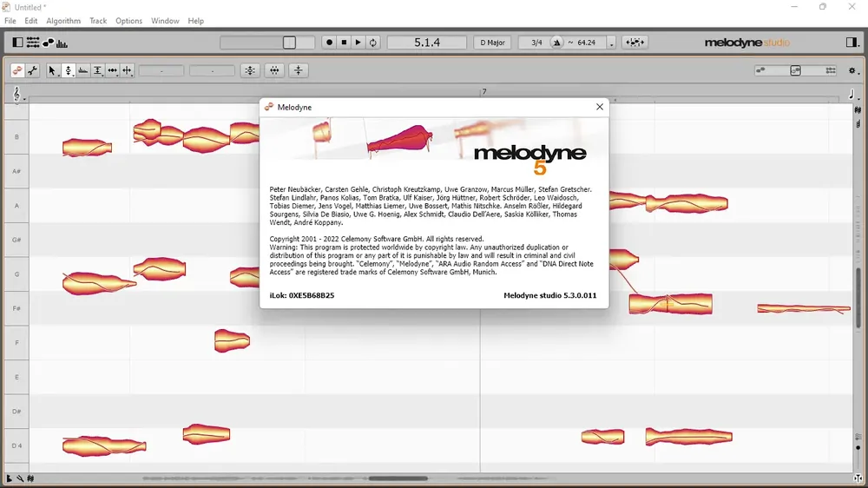Open the editor settings gear menu
This screenshot has height=488, width=868.
point(853,71)
